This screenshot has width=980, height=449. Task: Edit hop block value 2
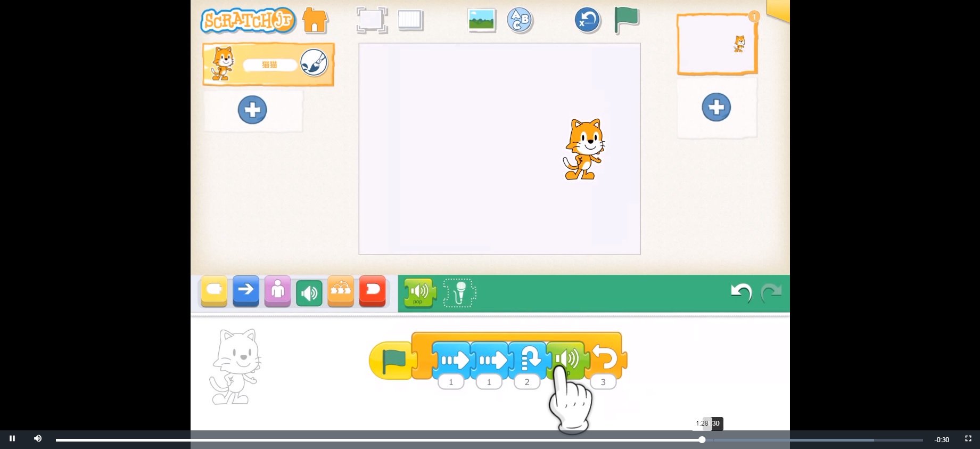pos(527,382)
